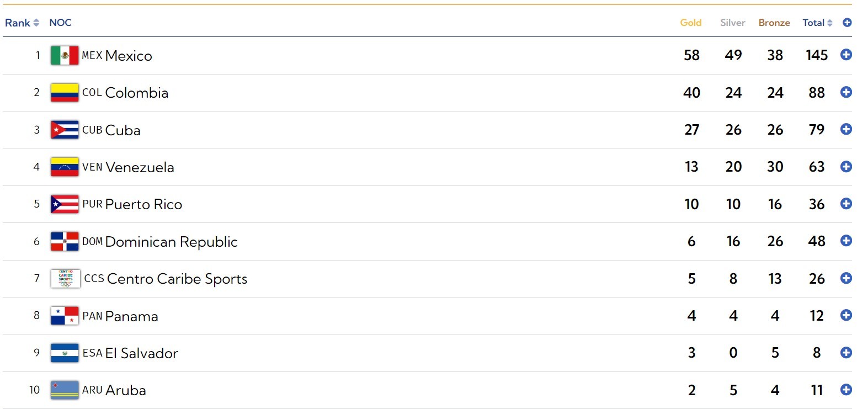Click the Centro Caribe Sports logo
868x409 pixels.
[x=66, y=279]
